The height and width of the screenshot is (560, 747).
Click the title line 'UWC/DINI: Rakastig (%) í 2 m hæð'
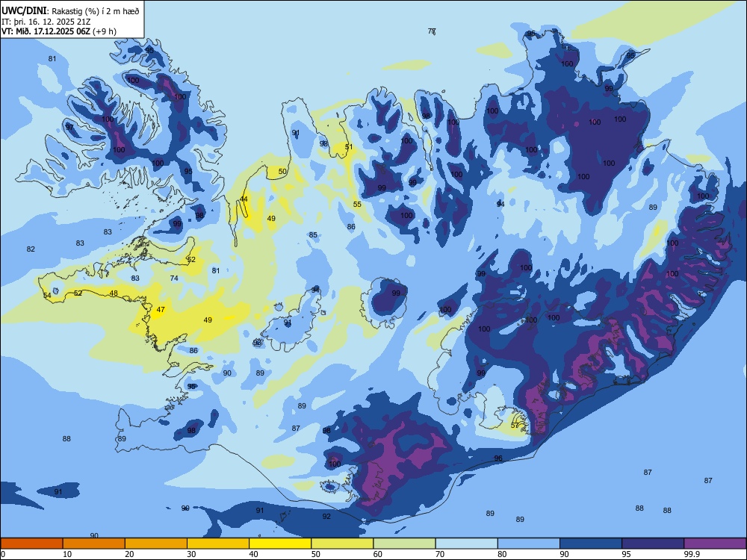[70, 11]
